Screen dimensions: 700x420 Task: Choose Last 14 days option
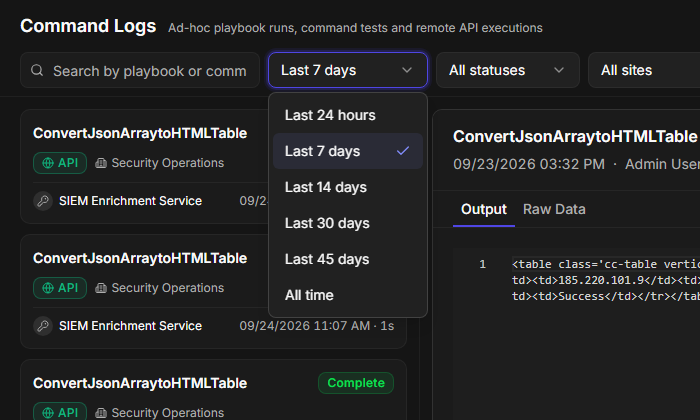pyautogui.click(x=348, y=187)
